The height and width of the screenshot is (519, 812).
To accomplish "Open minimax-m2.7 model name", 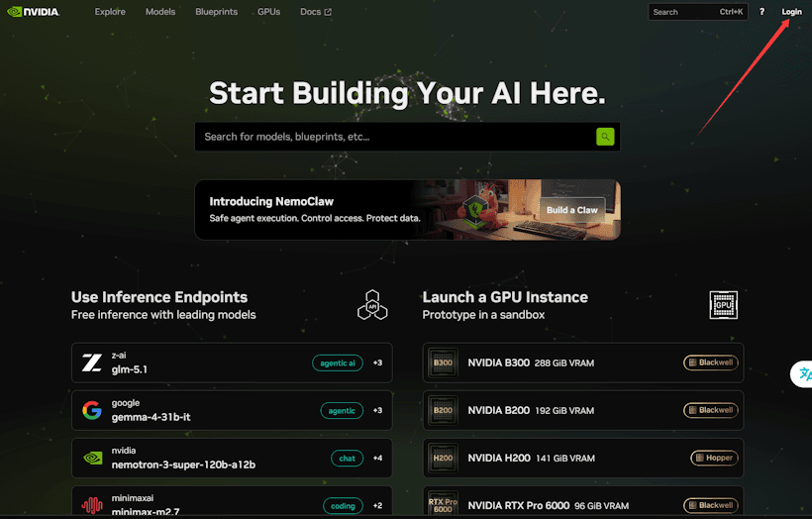I will pyautogui.click(x=146, y=512).
